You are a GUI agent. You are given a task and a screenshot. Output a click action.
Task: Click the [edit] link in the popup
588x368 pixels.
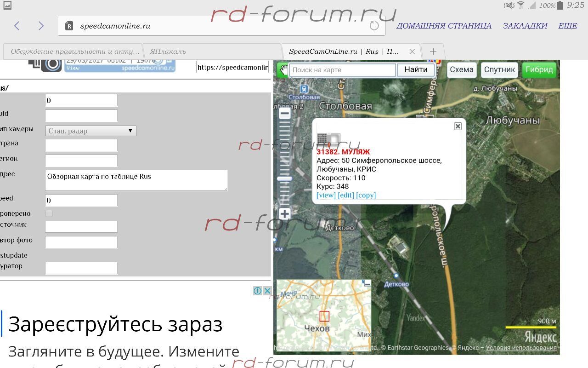point(345,195)
